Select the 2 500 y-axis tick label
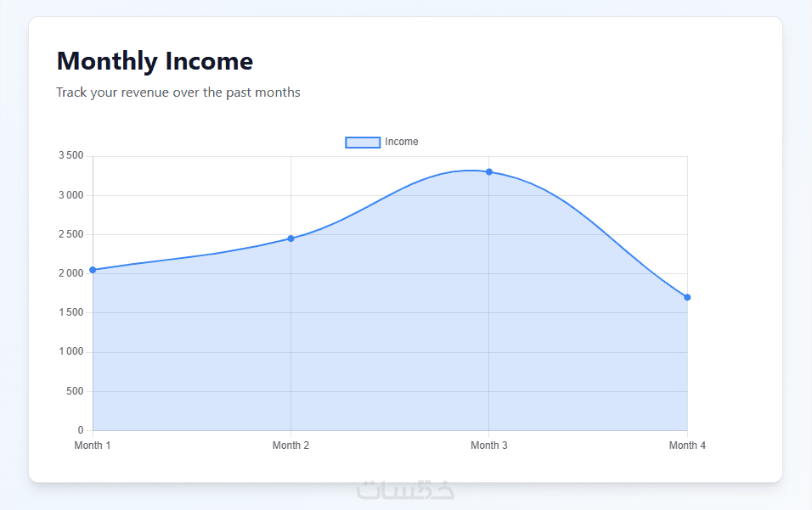This screenshot has height=510, width=812. coord(71,234)
